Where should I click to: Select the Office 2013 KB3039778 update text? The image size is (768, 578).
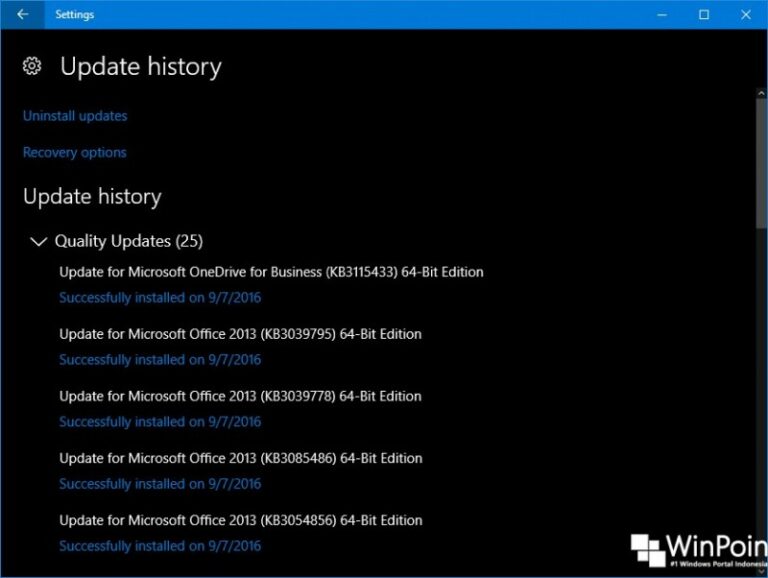pyautogui.click(x=240, y=396)
